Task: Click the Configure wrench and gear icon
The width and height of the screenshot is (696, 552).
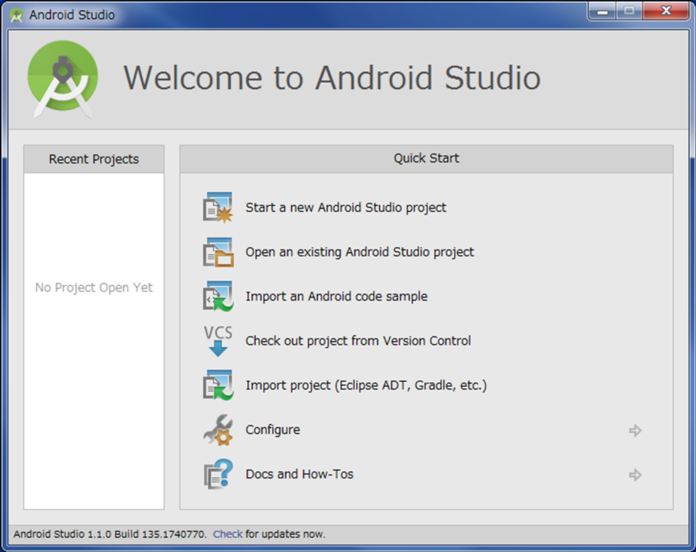Action: pos(218,430)
